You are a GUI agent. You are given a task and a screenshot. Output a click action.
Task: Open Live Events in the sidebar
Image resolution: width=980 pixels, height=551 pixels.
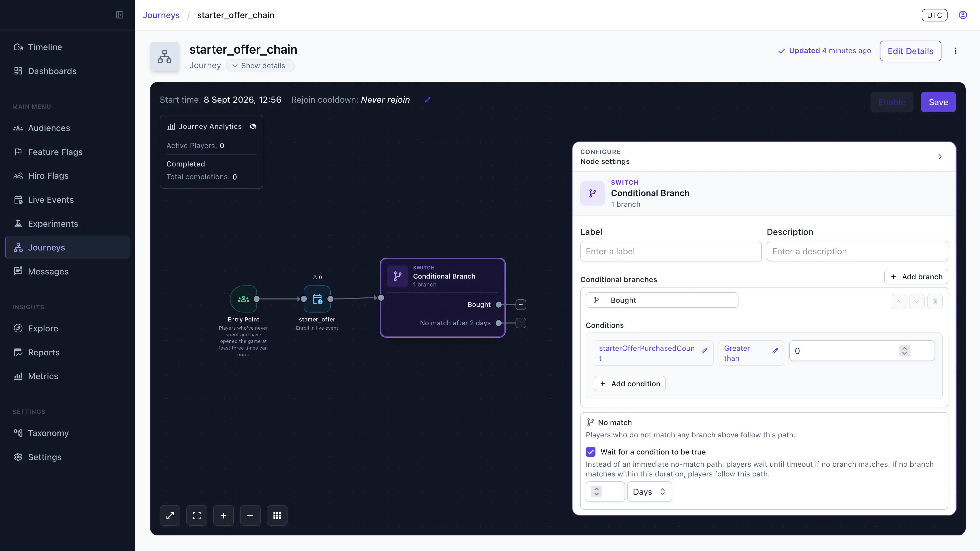coord(67,200)
